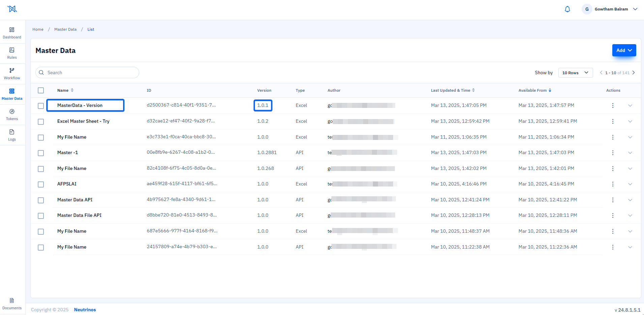Check the Excel Master Sheet - Try checkbox
Image resolution: width=644 pixels, height=315 pixels.
pos(41,122)
